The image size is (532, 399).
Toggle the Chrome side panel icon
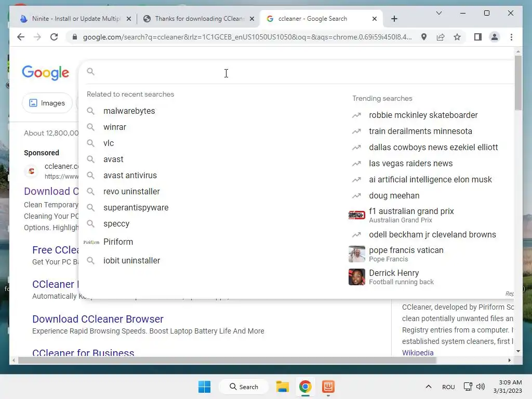(x=478, y=37)
